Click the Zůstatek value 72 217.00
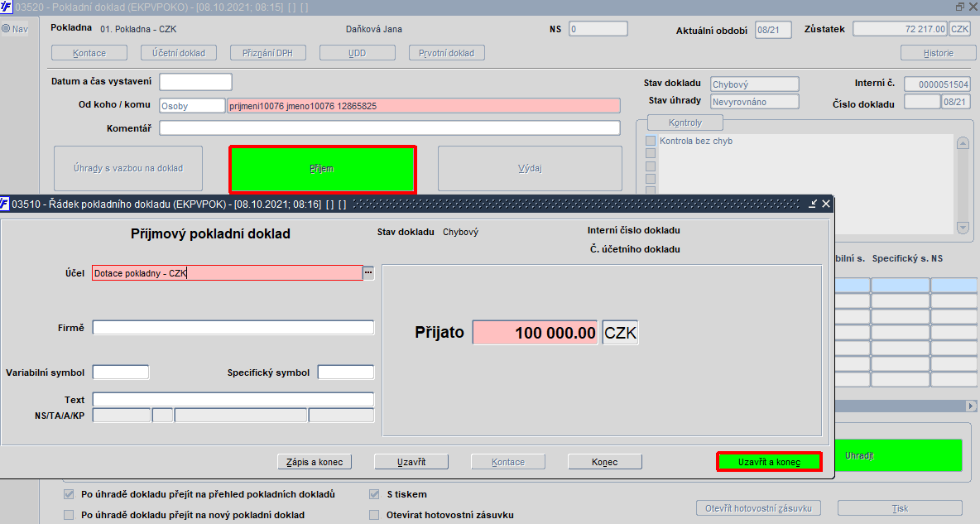This screenshot has width=980, height=524. [900, 29]
